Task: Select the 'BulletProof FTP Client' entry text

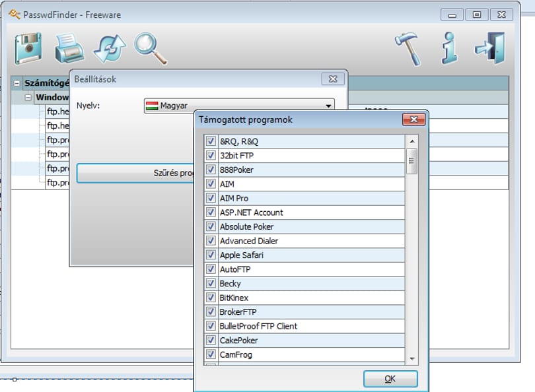Action: click(x=258, y=326)
